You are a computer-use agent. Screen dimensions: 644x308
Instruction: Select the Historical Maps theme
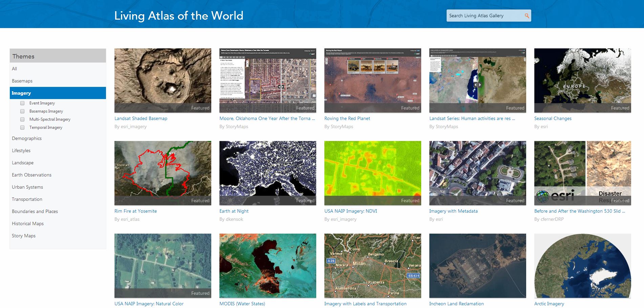pos(58,223)
